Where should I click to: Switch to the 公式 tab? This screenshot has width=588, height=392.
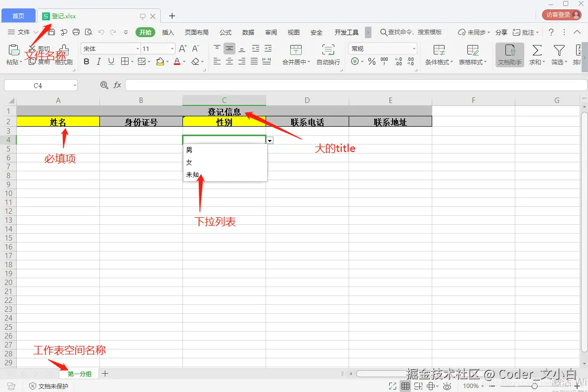(x=226, y=32)
